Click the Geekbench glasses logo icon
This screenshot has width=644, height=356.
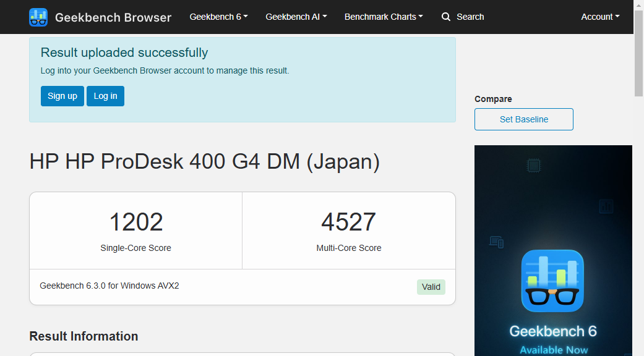pyautogui.click(x=38, y=17)
